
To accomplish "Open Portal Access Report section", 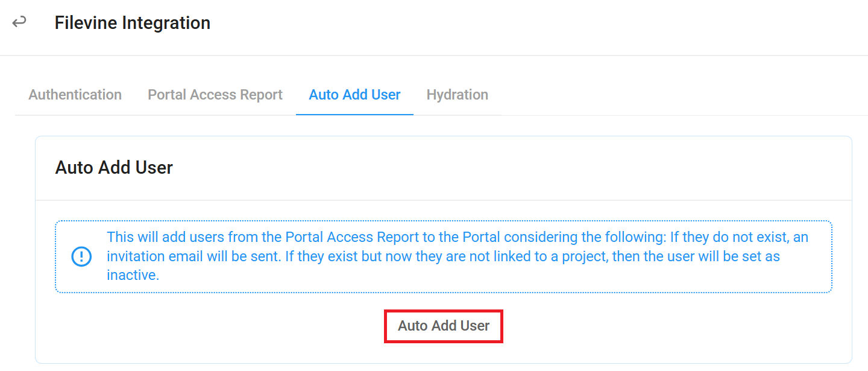I will click(215, 95).
